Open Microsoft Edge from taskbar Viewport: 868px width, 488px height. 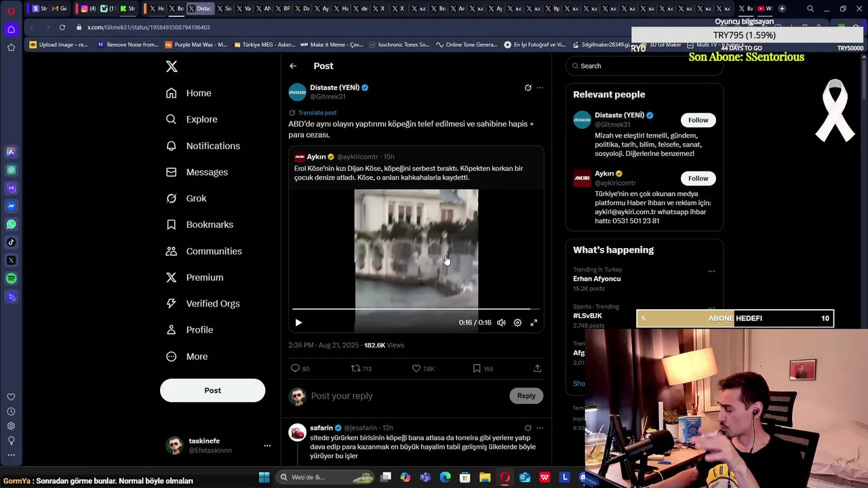point(445,477)
